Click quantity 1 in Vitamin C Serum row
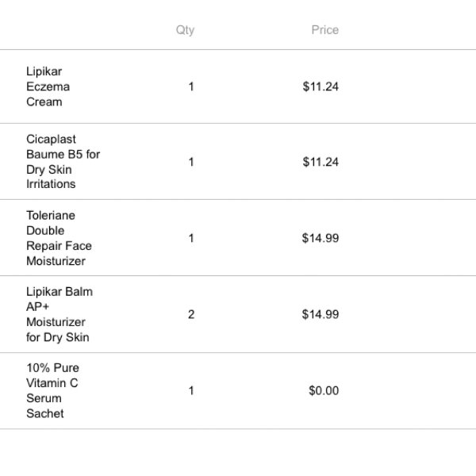476x476 pixels. [191, 390]
